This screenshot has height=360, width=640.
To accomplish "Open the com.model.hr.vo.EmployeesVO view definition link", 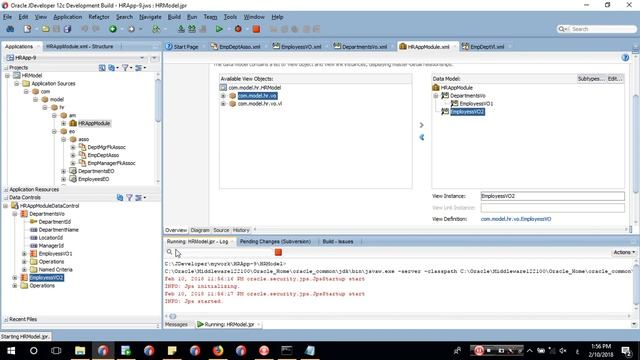I will 516,219.
